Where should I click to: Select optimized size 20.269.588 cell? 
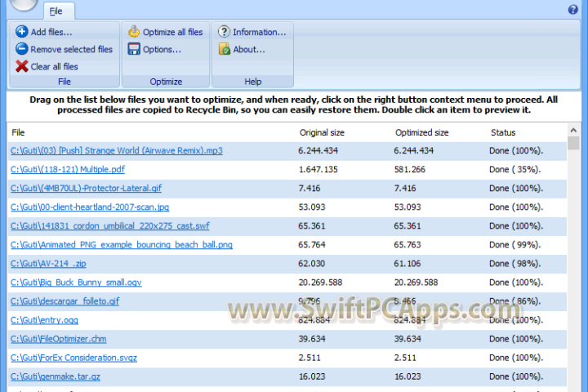[x=416, y=283]
